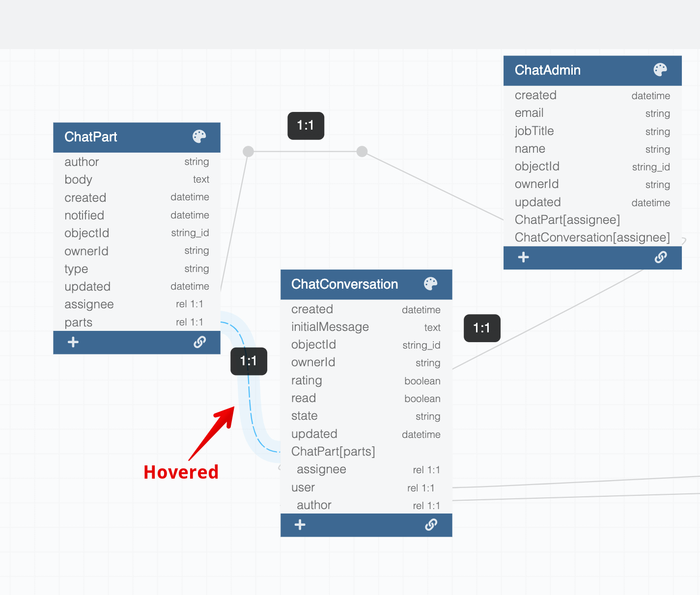Screen dimensions: 700x595
Task: Select the 1:1 badge right of ChatConversation
Action: click(482, 328)
